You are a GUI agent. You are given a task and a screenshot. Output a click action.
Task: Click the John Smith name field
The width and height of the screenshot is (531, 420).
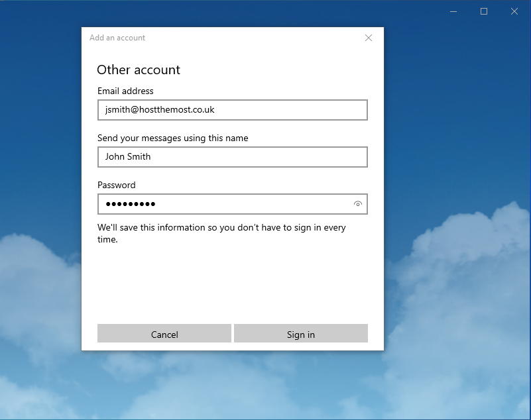click(x=232, y=157)
